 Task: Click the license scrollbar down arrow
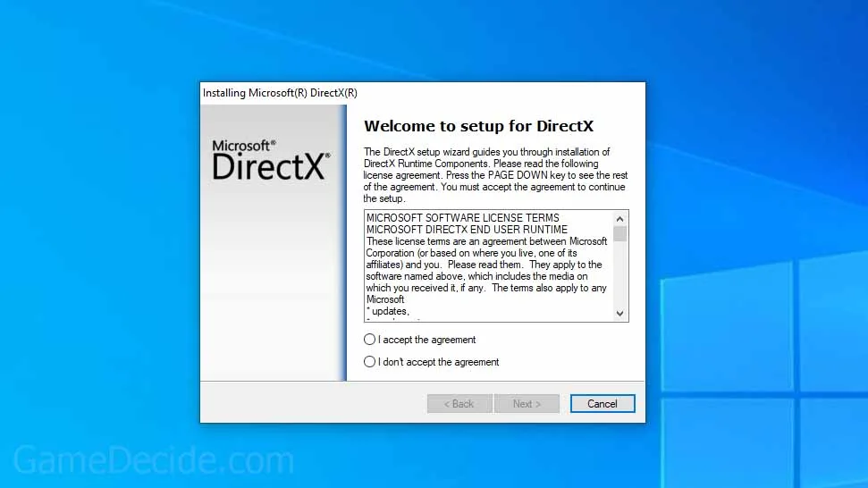tap(620, 313)
